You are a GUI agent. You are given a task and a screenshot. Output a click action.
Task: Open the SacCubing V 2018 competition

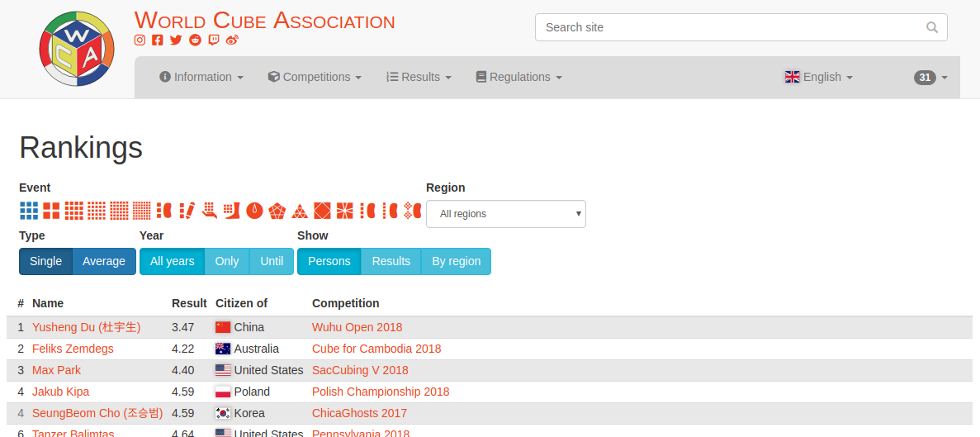coord(360,370)
